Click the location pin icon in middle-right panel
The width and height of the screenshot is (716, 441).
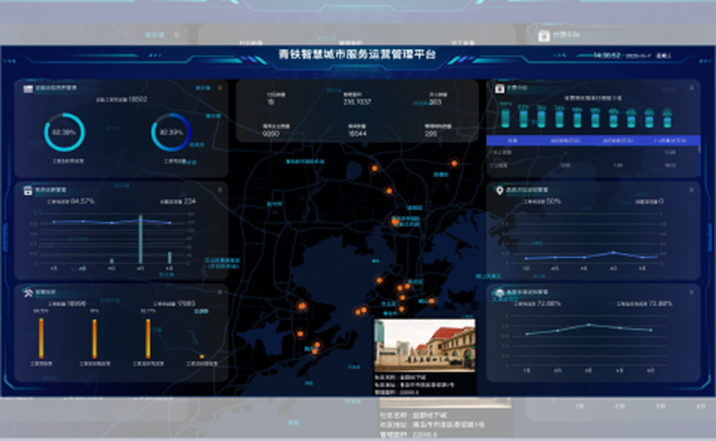(499, 188)
